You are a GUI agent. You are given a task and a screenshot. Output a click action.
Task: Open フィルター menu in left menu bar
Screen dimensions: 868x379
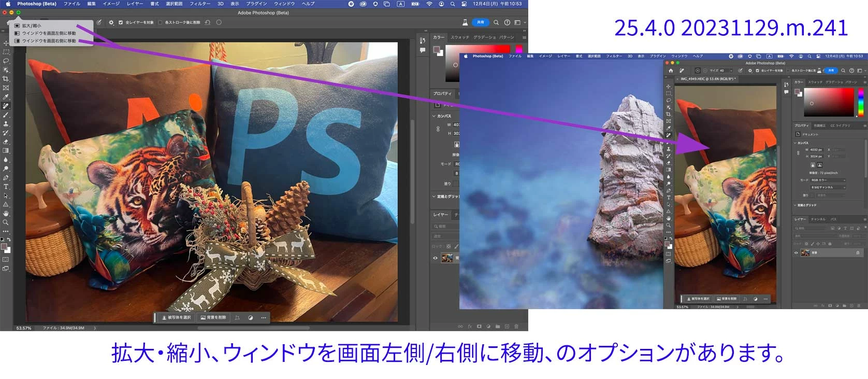click(x=199, y=4)
